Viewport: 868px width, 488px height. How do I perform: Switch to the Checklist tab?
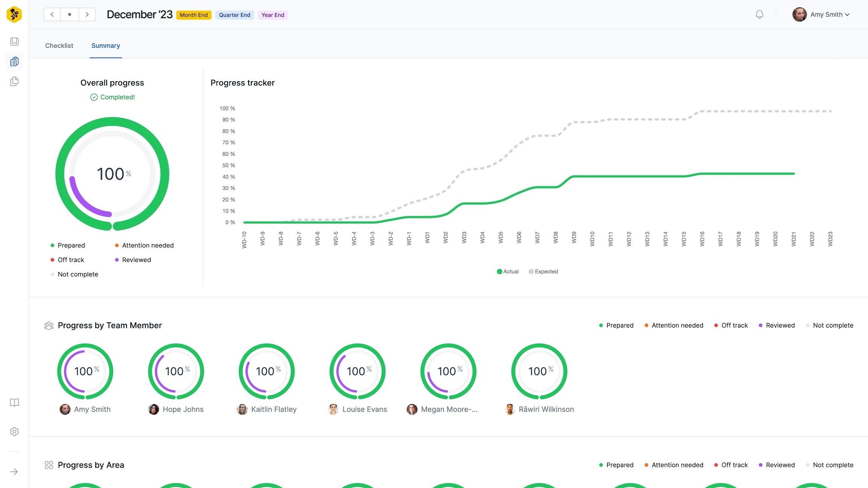[x=59, y=46]
